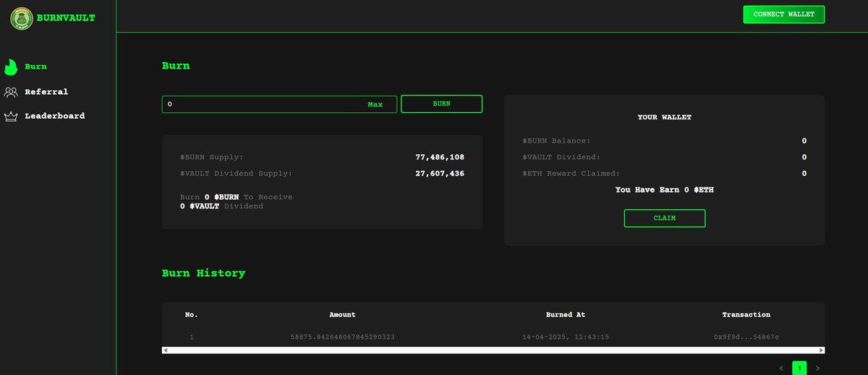Open the Referral page
This screenshot has height=375, width=868.
pos(46,92)
